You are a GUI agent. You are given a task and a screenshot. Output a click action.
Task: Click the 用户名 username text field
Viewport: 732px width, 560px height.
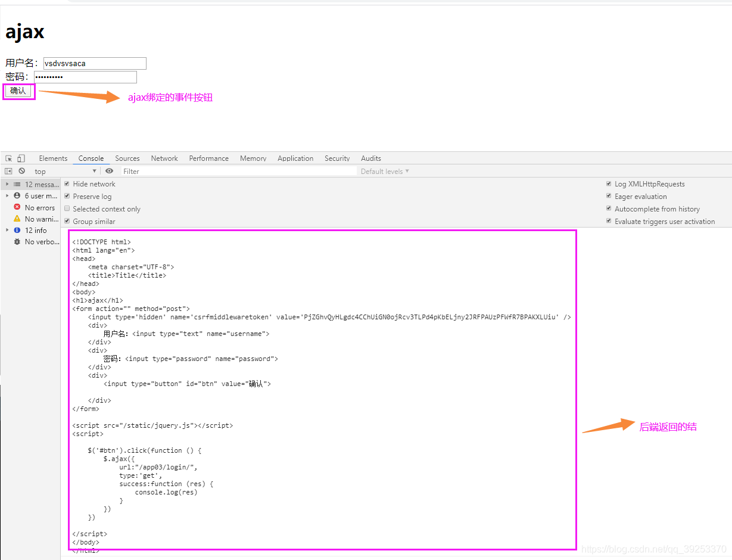[x=95, y=63]
